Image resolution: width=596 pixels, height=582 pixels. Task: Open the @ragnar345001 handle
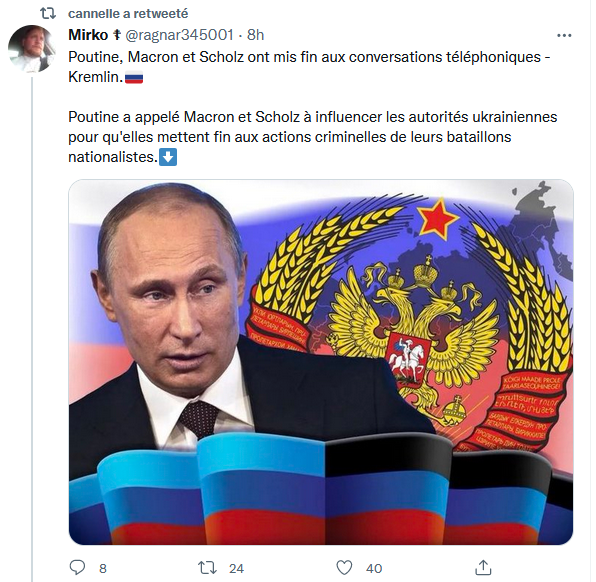click(179, 35)
